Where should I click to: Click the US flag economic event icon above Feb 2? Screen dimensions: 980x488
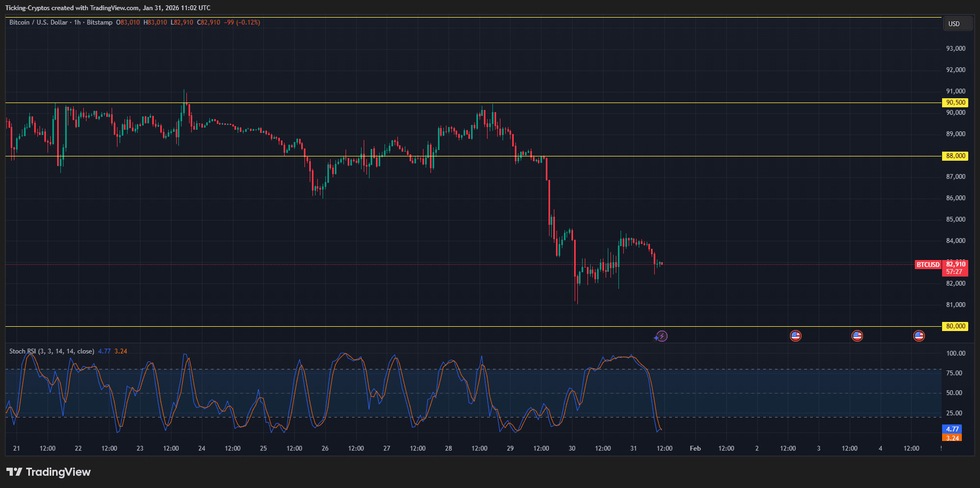click(x=795, y=335)
